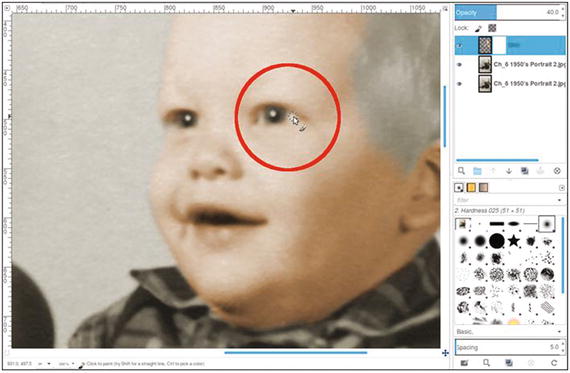Anchor the floating layer
The image size is (570, 373).
[x=540, y=171]
